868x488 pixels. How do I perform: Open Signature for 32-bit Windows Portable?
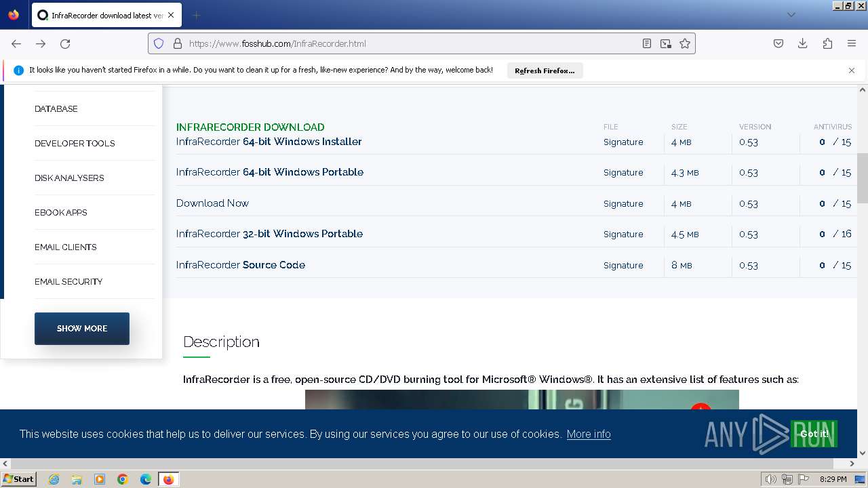click(x=623, y=234)
